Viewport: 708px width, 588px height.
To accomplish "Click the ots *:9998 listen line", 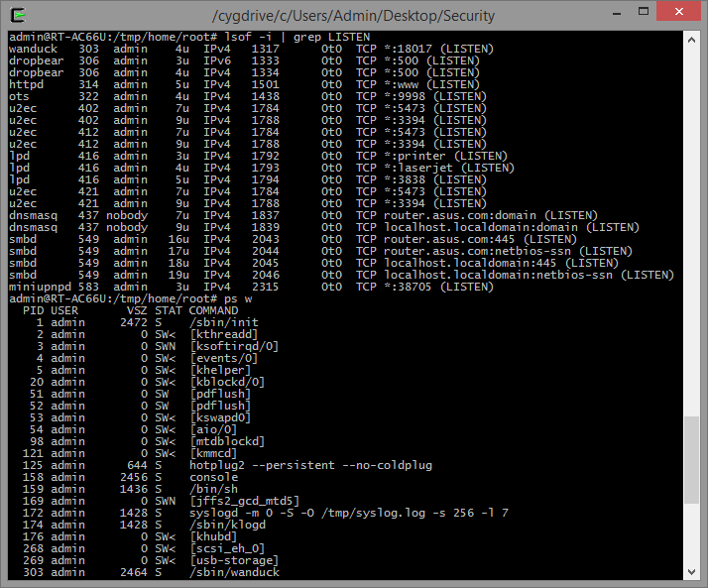I will coord(248,96).
